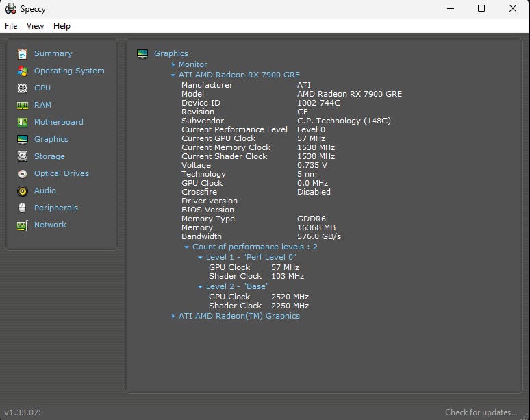The height and width of the screenshot is (420, 530).
Task: Collapse the ATI AMD Radeon RX 7900 GRE section
Action: point(173,75)
